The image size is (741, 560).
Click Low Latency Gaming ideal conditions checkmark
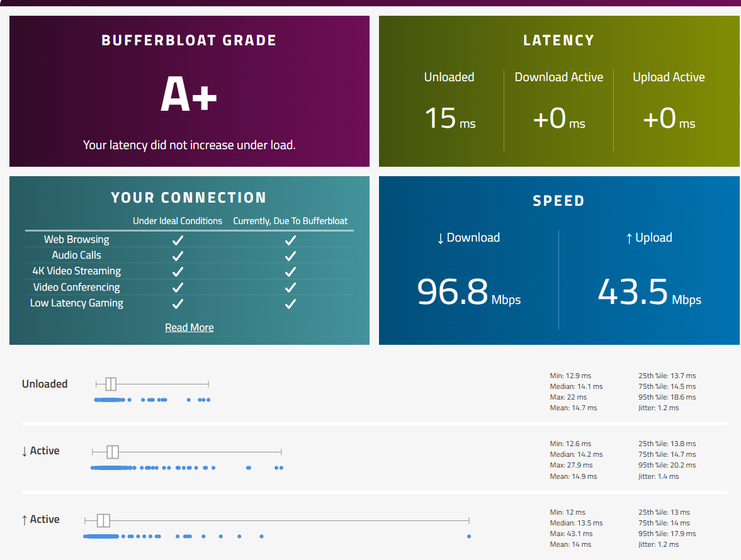point(178,304)
